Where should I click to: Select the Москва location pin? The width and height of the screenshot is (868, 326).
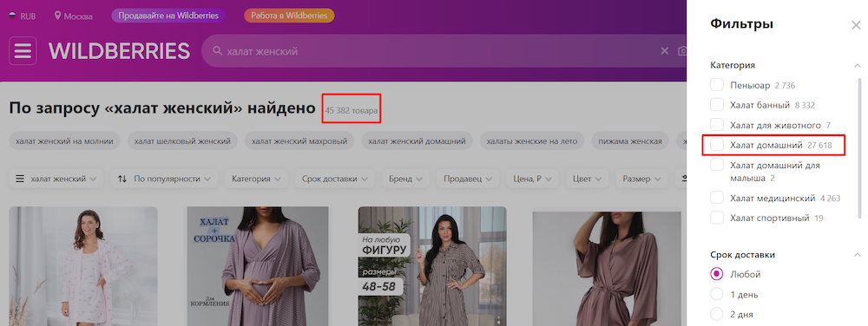[x=57, y=16]
